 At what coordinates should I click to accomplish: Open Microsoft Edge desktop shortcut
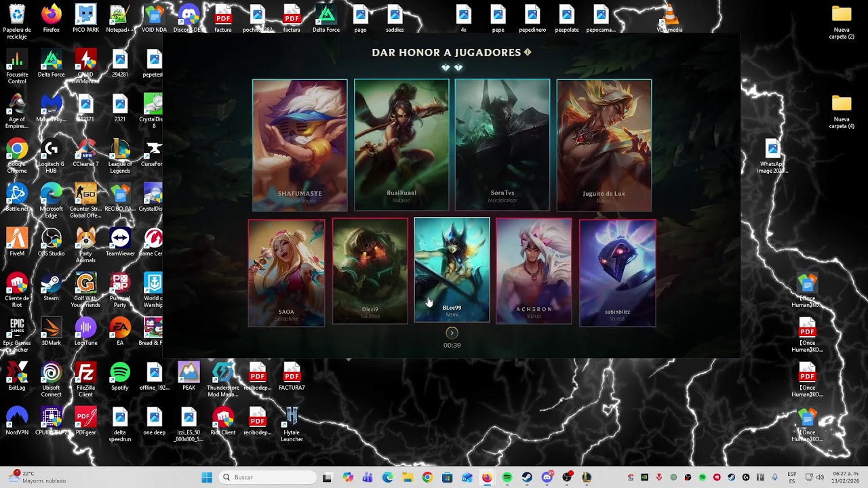51,201
